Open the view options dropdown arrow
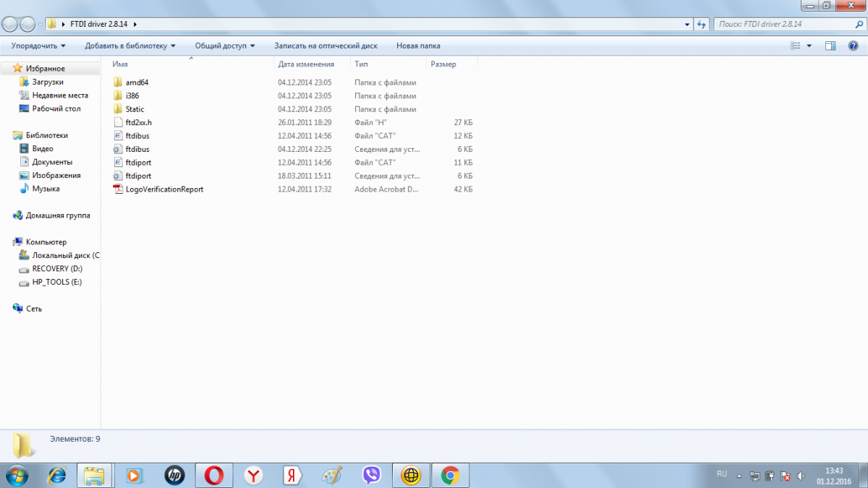 point(809,46)
